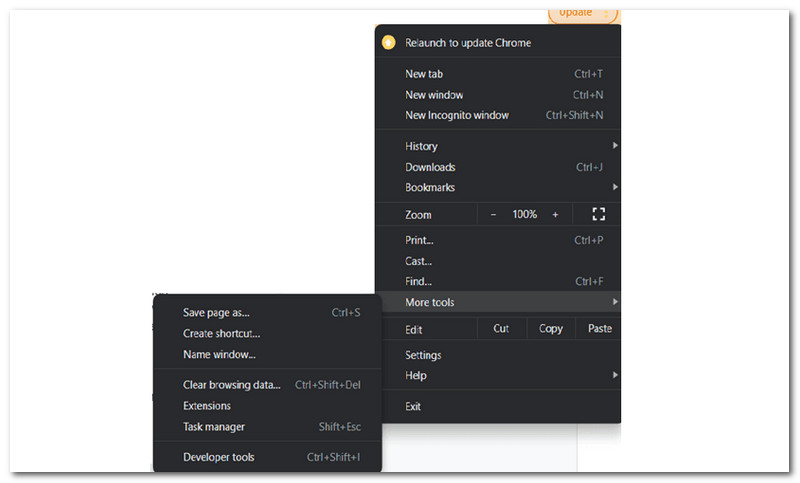Open Extensions from More tools submenu
This screenshot has width=800, height=483.
[x=207, y=406]
